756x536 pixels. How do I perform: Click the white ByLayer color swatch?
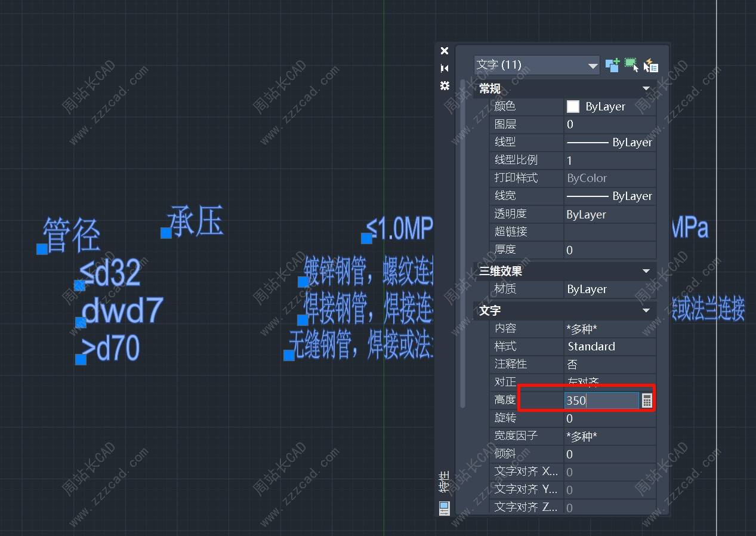[x=573, y=107]
